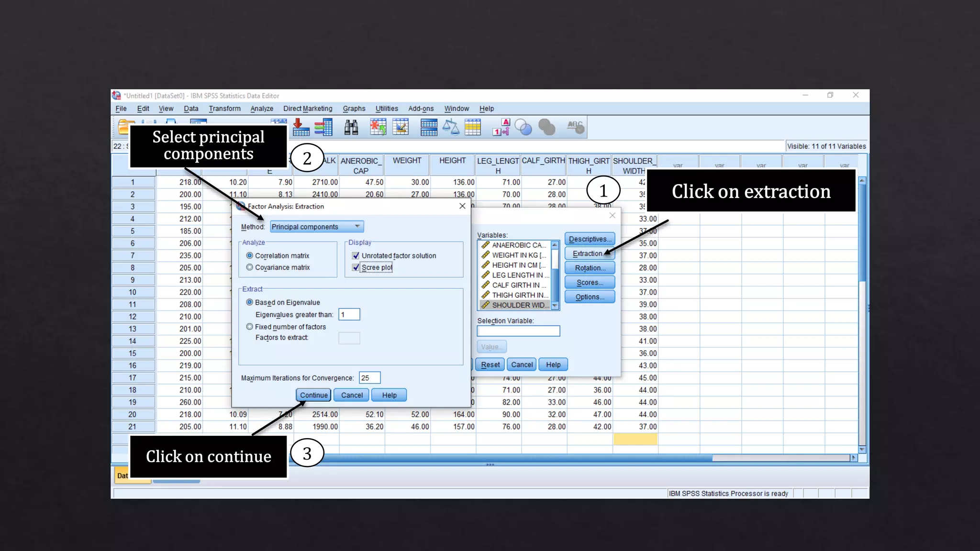Click the Weight Cases scales icon
Viewport: 980px width, 551px height.
click(x=451, y=127)
